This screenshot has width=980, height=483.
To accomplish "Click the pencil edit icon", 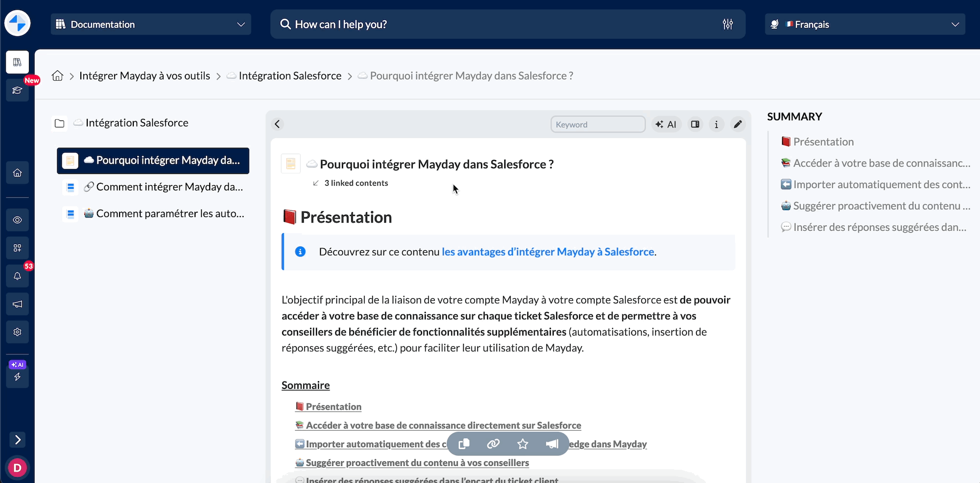I will (737, 124).
